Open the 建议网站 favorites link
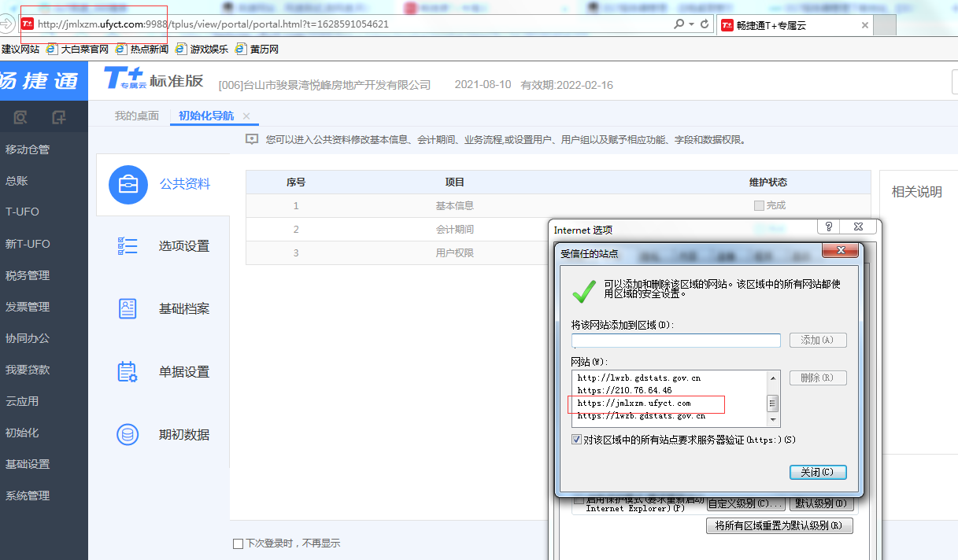The image size is (958, 560). (x=20, y=49)
